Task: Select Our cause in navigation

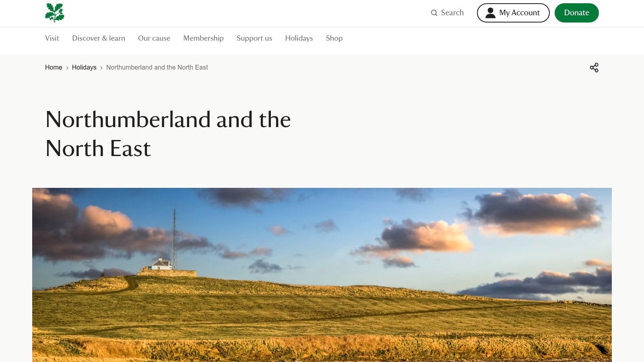Action: tap(154, 38)
